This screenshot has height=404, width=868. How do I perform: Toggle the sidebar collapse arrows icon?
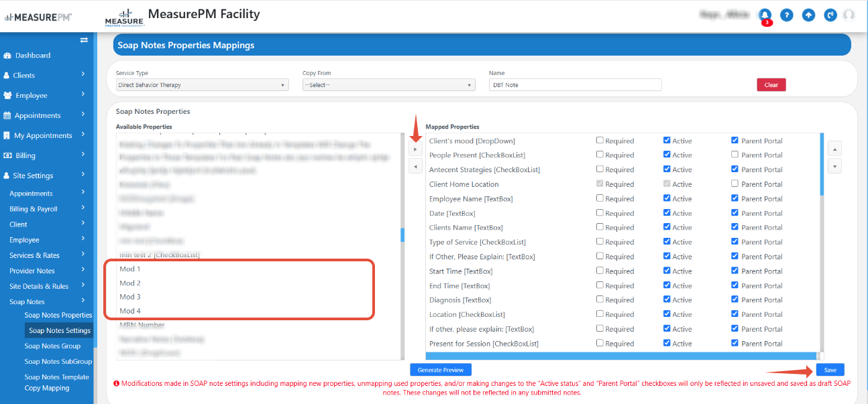point(84,40)
